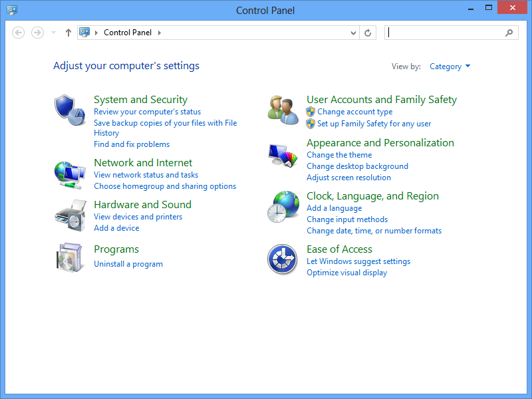Viewport: 532px width, 399px height.
Task: Expand the address bar history dropdown
Action: click(353, 33)
